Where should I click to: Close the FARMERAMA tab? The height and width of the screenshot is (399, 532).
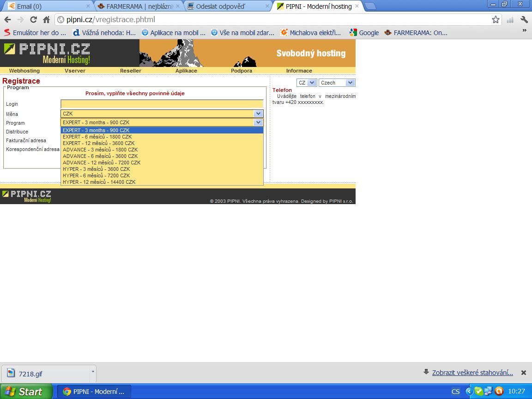coord(178,6)
